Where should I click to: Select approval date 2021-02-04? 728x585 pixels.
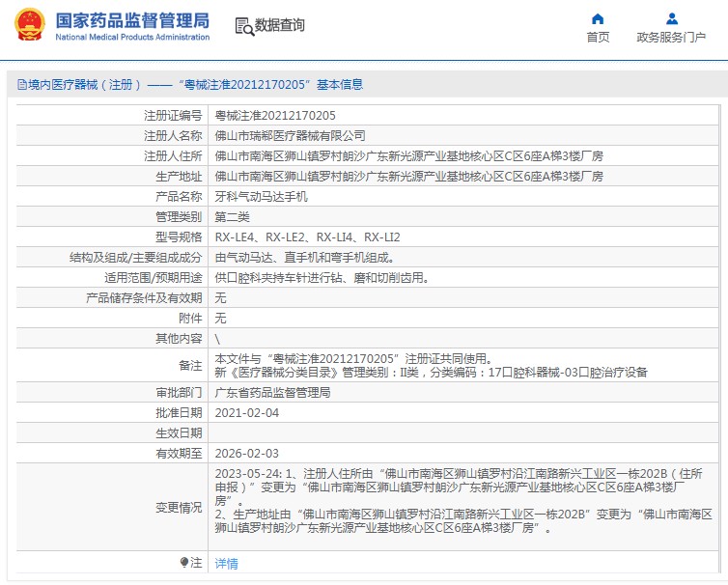[247, 413]
